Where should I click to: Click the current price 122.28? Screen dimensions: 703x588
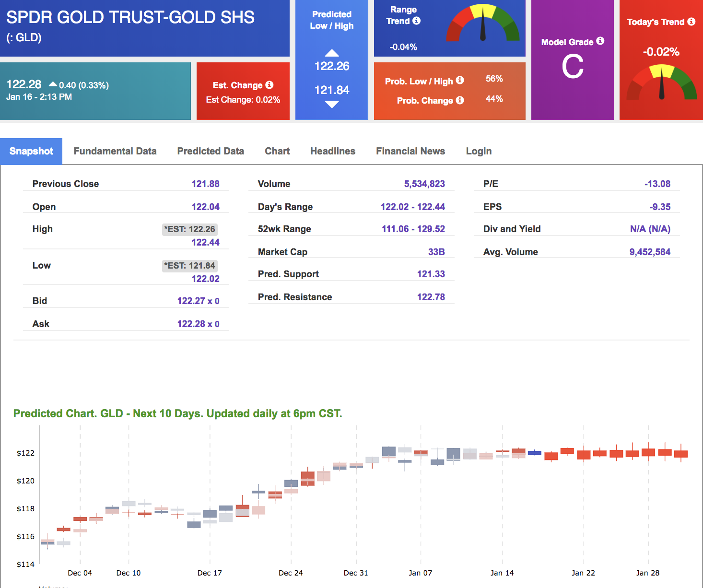(x=24, y=84)
